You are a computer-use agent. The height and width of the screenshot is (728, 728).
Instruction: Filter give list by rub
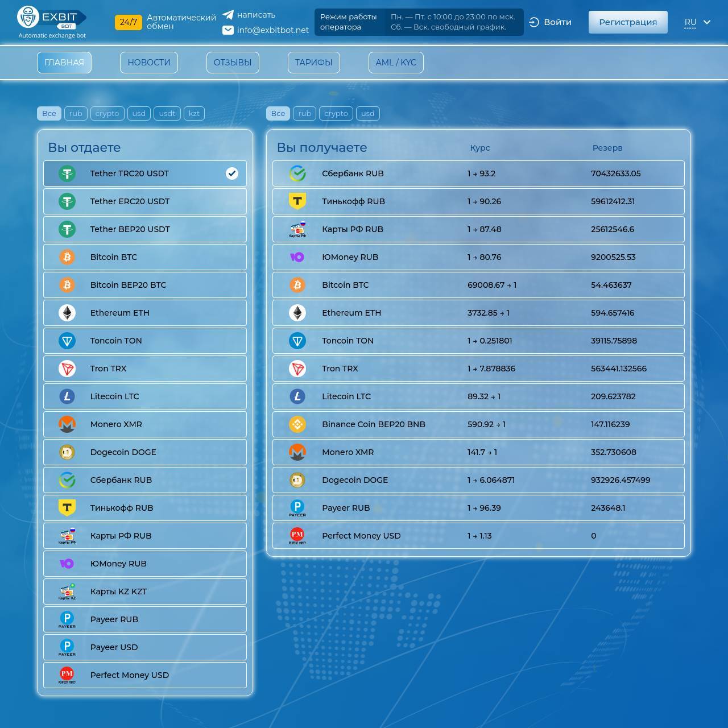click(76, 113)
